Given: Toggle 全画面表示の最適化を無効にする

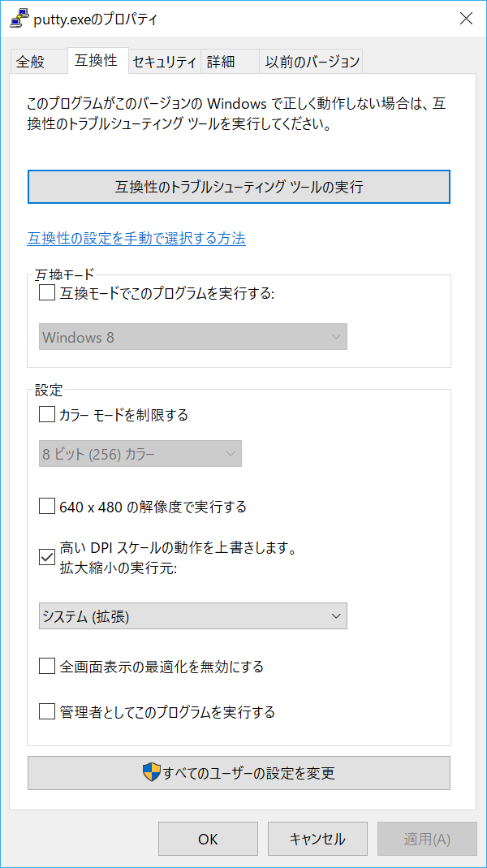Looking at the screenshot, I should coord(46,666).
